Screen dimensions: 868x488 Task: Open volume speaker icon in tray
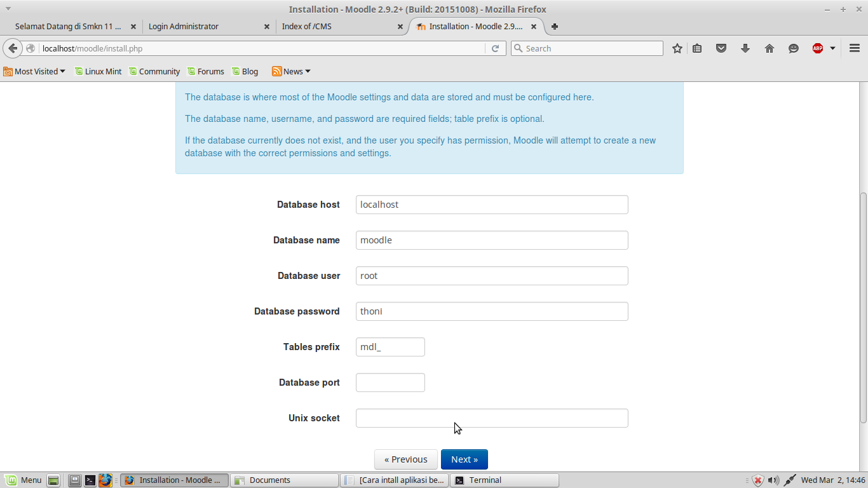tap(773, 480)
